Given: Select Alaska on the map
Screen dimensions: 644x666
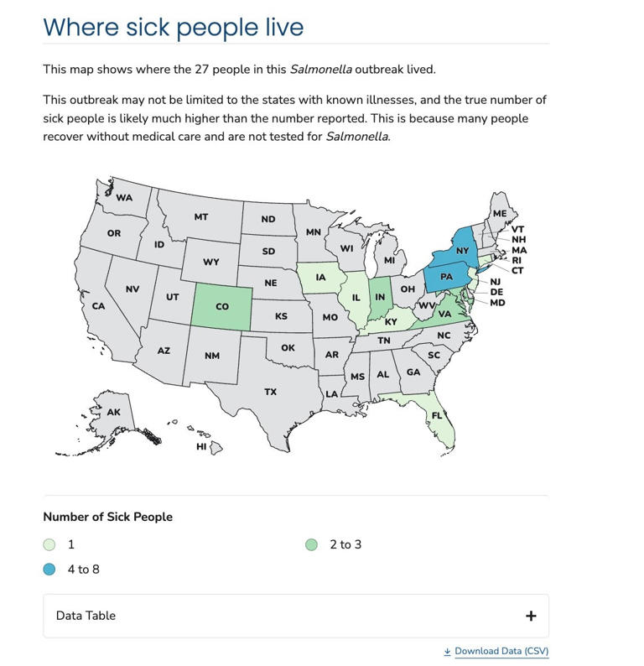Looking at the screenshot, I should pyautogui.click(x=113, y=412).
